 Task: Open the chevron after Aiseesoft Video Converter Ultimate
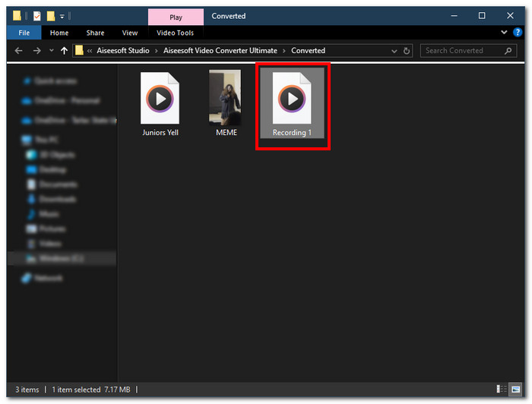[x=284, y=51]
